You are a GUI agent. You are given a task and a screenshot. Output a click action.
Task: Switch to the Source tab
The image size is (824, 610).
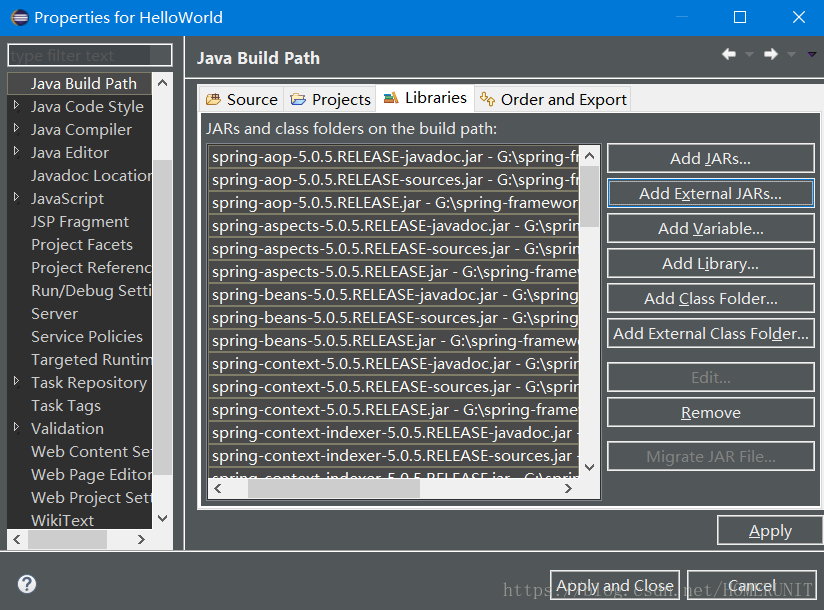tap(242, 99)
